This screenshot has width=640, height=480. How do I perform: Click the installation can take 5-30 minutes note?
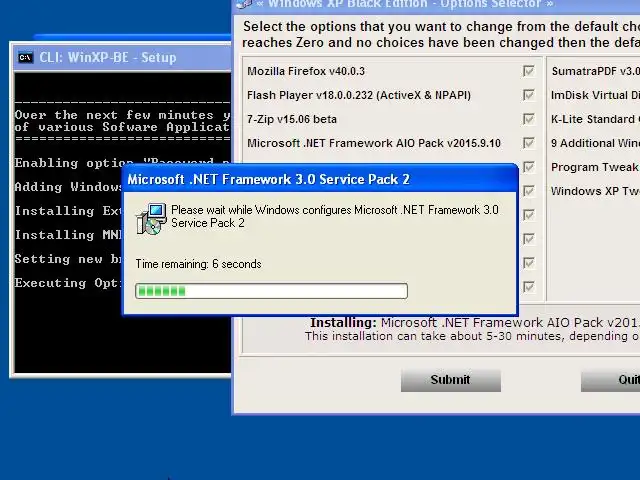click(472, 336)
